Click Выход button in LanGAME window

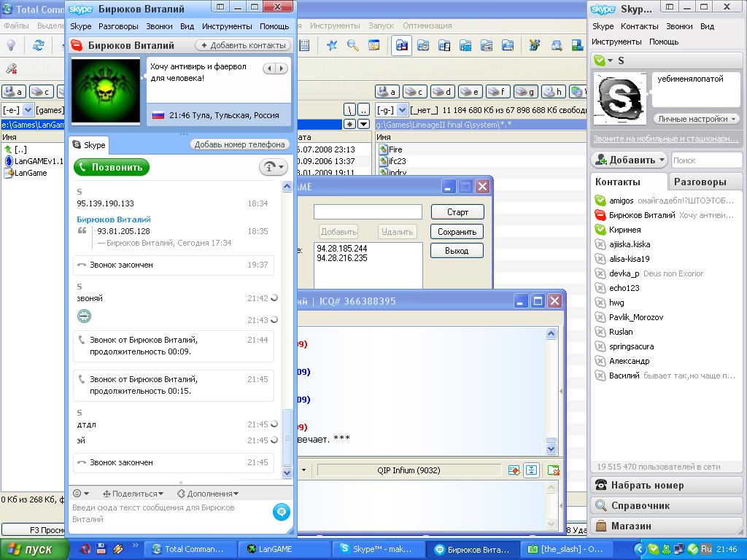click(457, 251)
